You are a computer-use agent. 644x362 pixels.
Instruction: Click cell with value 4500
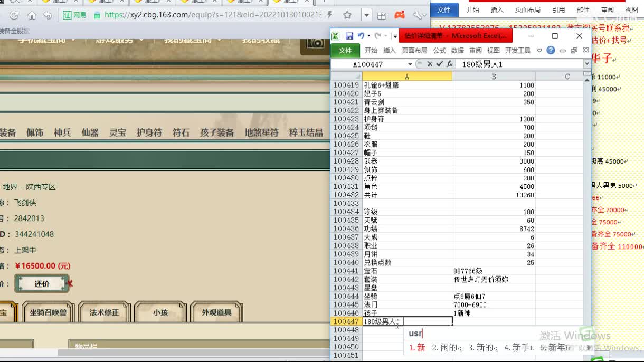tap(494, 186)
